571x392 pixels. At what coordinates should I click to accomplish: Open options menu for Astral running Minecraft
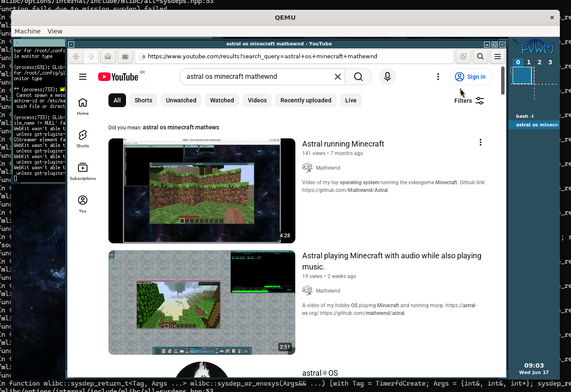point(481,142)
